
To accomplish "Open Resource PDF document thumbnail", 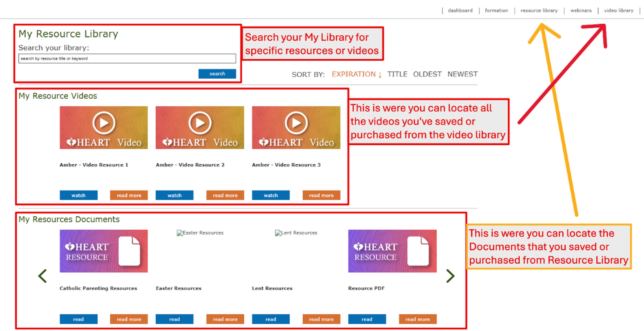I will 392,251.
